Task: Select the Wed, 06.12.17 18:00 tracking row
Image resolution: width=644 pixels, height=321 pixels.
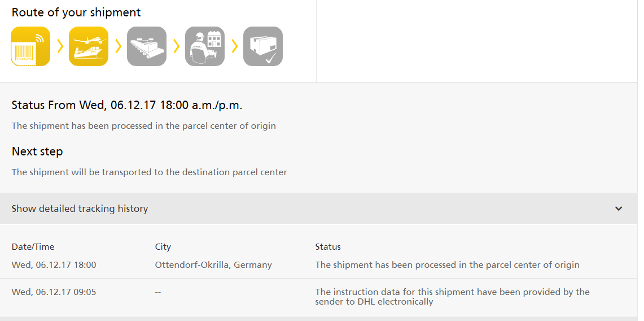Action: [x=319, y=265]
